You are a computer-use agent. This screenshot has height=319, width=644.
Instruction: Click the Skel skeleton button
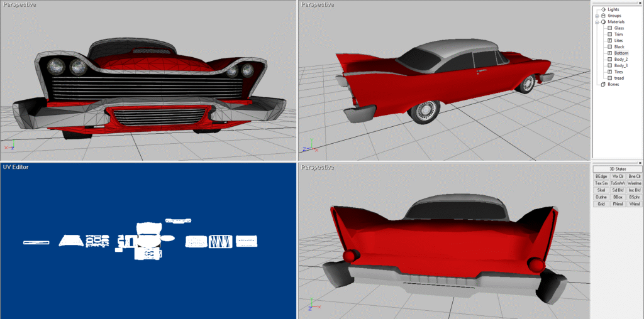601,190
